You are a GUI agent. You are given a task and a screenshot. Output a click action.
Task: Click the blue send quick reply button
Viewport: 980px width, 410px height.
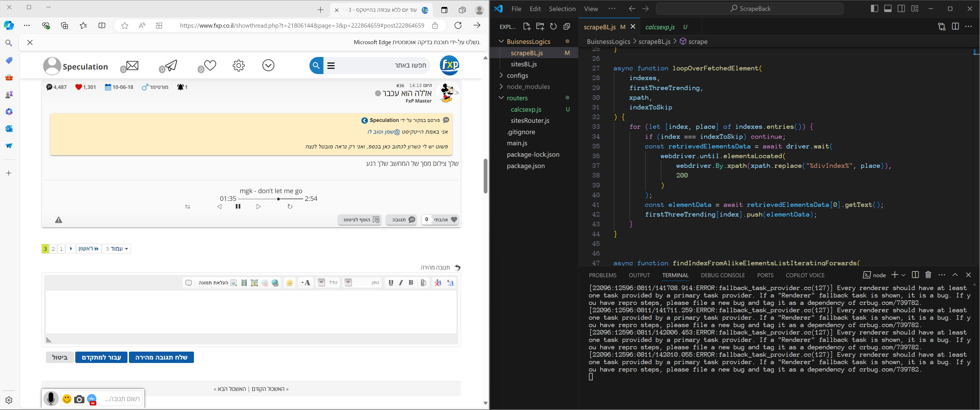[x=161, y=357]
